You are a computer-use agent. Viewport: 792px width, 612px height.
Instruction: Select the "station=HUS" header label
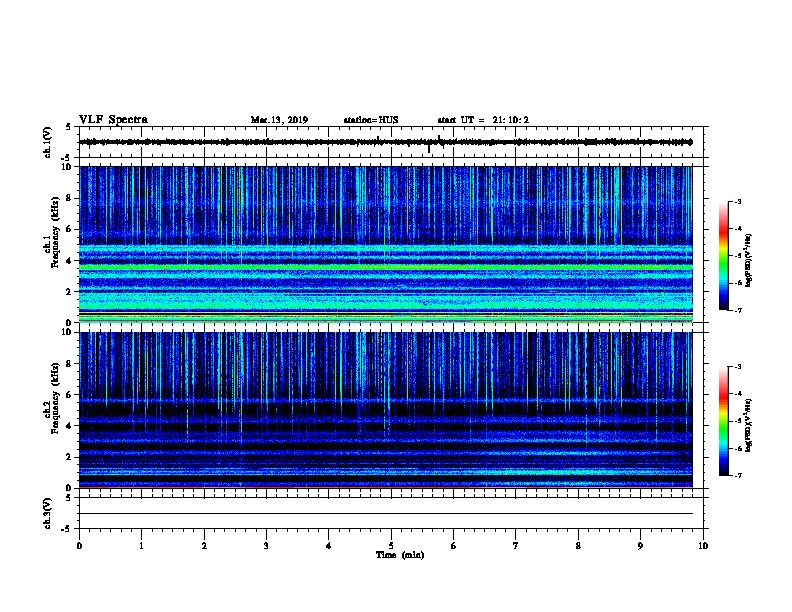(371, 120)
